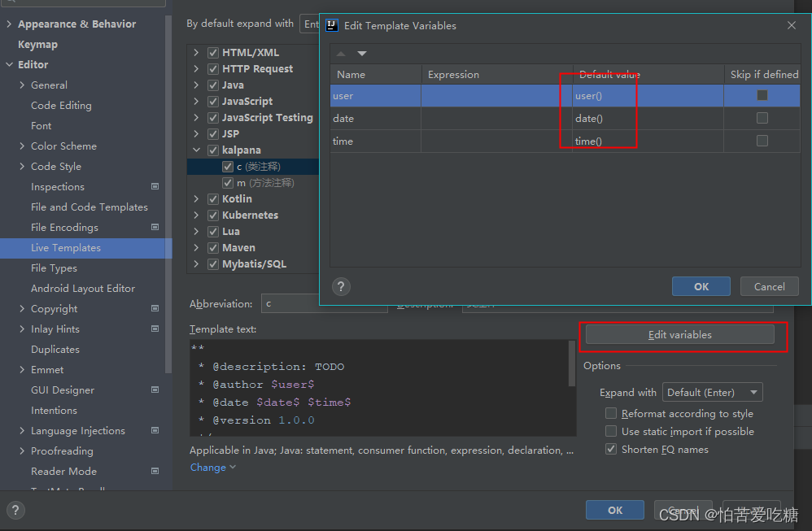Screen dimensions: 812x531
Task: Uncheck the c template checkbox
Action: coord(227,167)
